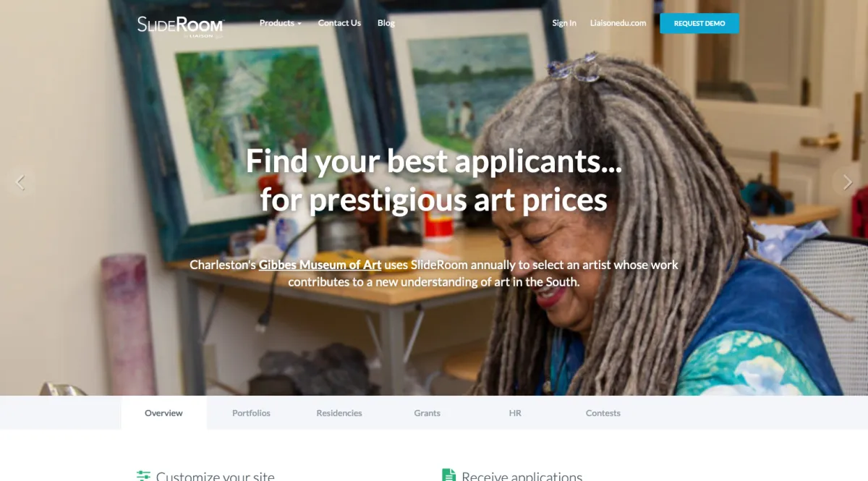Image resolution: width=868 pixels, height=481 pixels.
Task: Click the Receive applications heading
Action: [522, 476]
